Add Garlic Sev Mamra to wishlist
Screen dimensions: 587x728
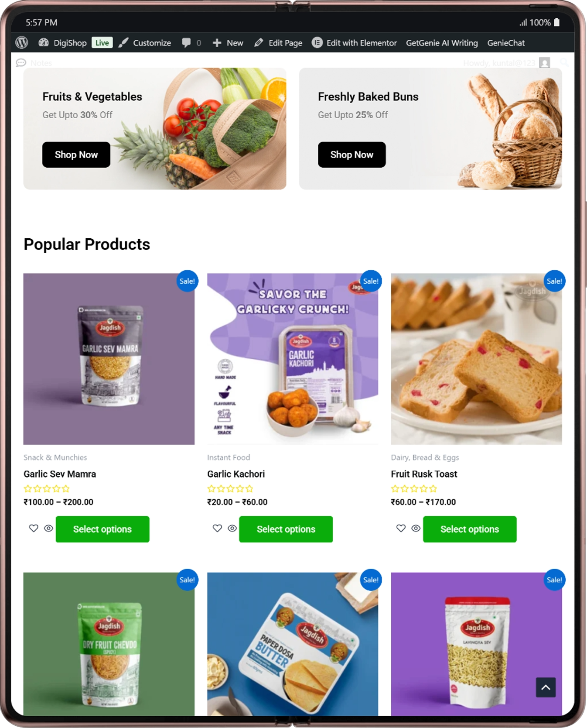[x=34, y=529]
